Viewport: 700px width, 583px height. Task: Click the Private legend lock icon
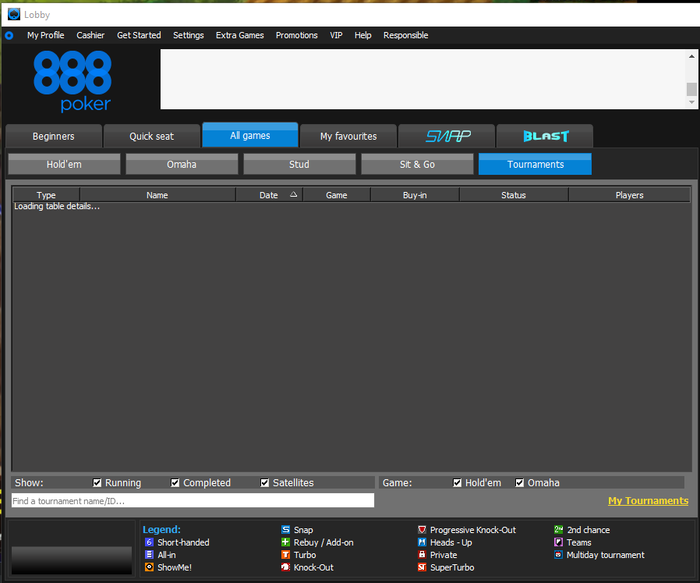(x=422, y=554)
